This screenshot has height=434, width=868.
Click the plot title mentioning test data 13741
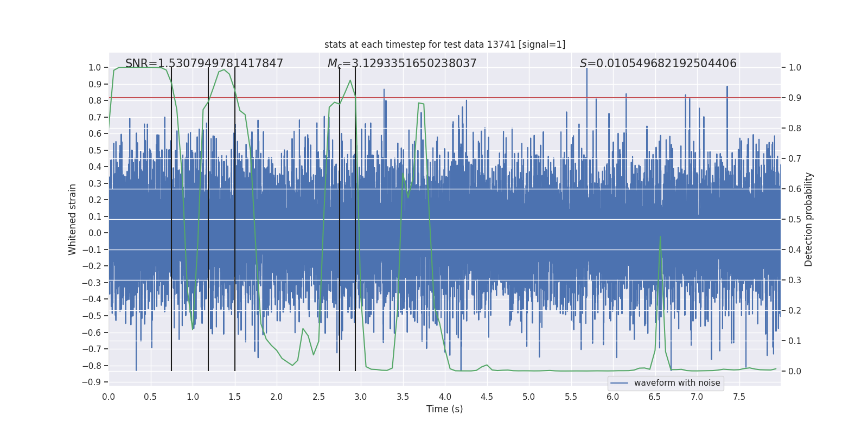coord(444,44)
